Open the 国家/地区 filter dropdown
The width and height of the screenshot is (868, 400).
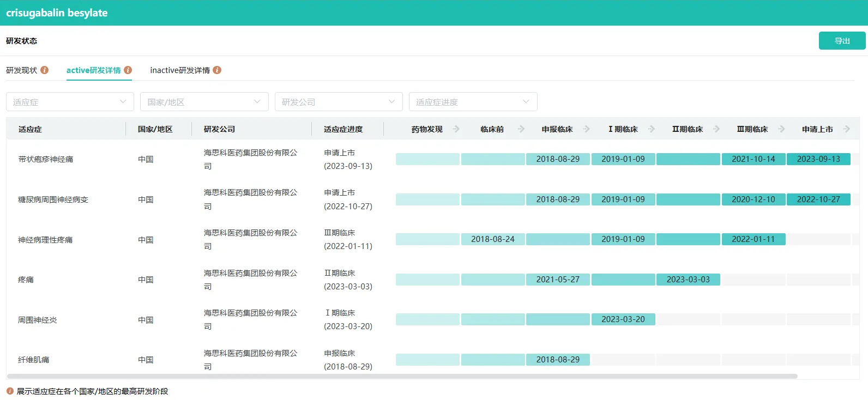[x=204, y=102]
